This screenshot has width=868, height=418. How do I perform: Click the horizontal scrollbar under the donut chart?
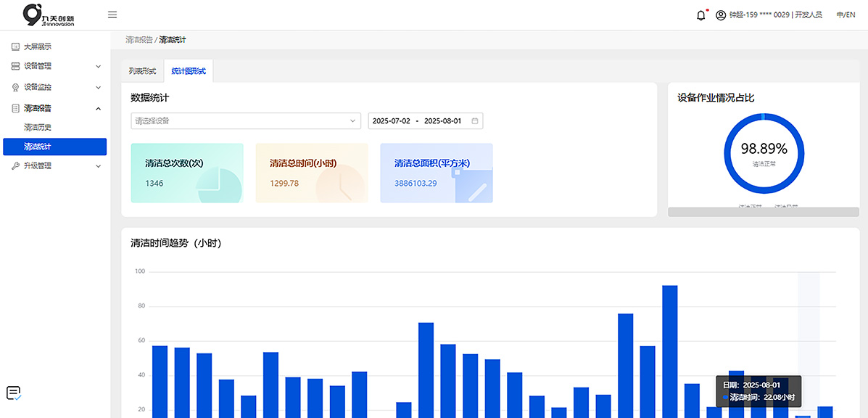(x=763, y=212)
